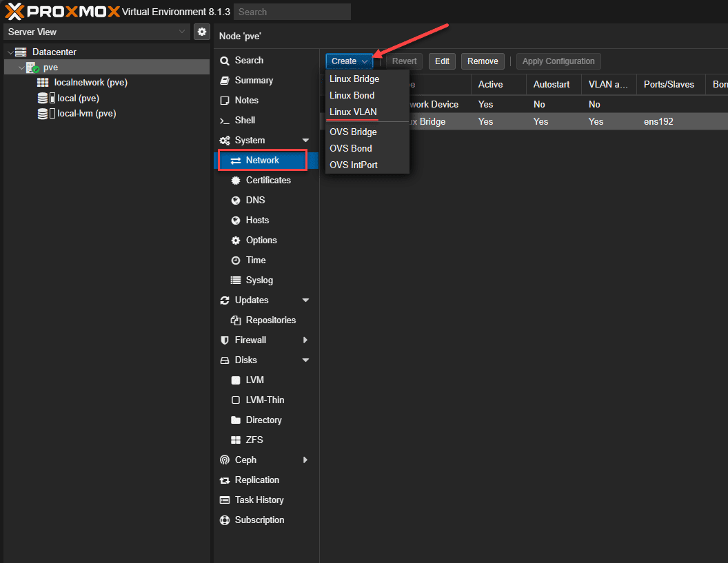Click the Firewall shield icon
728x563 pixels.
[225, 340]
